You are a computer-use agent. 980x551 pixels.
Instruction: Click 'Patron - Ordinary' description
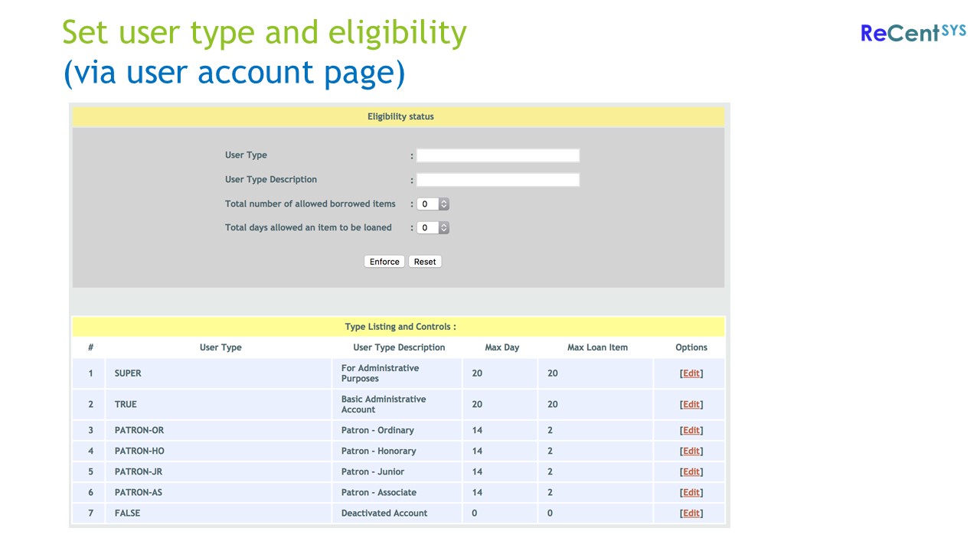[x=377, y=431]
